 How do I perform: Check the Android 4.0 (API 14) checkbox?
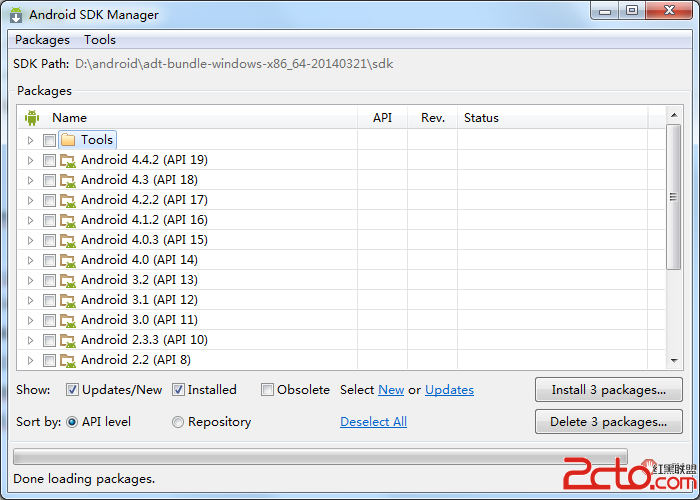[49, 260]
